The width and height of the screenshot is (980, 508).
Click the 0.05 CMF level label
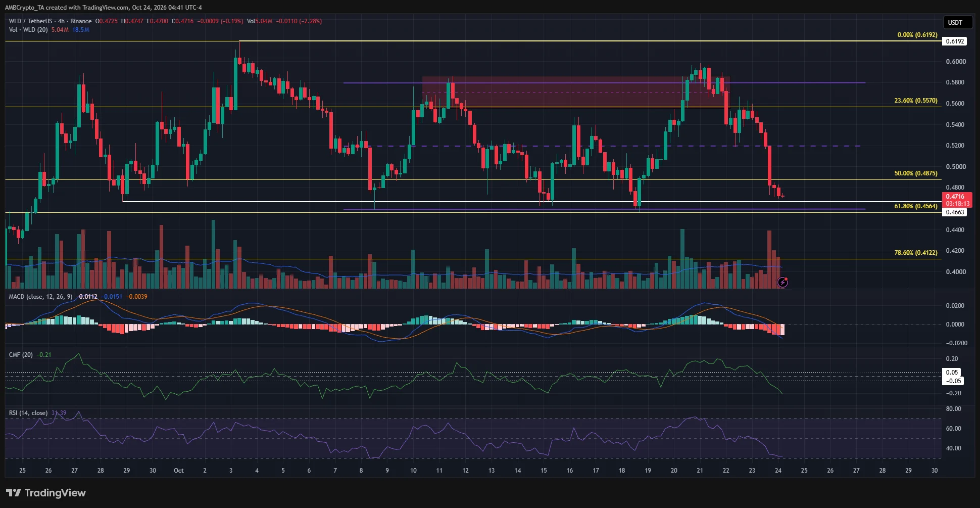click(952, 373)
